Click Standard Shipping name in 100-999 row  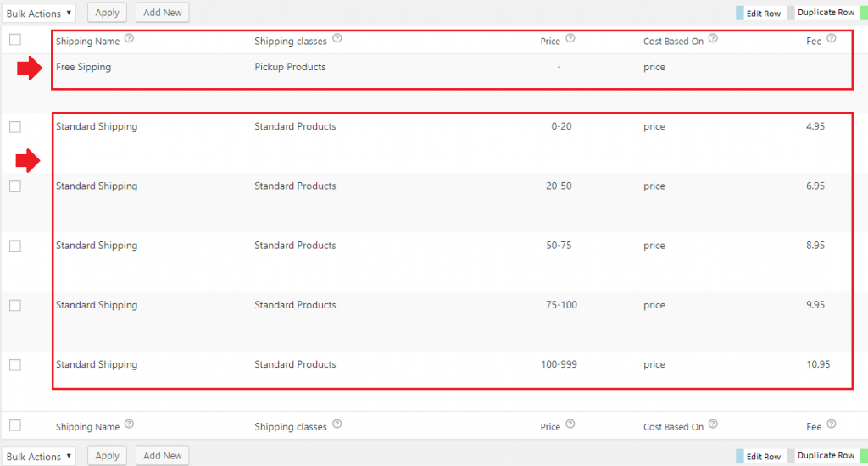[x=97, y=364]
